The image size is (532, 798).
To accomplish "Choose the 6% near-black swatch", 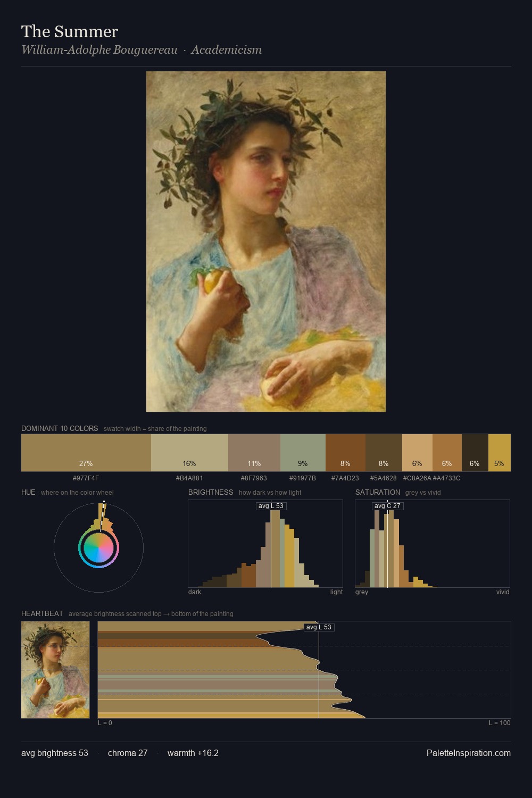I will (x=475, y=453).
